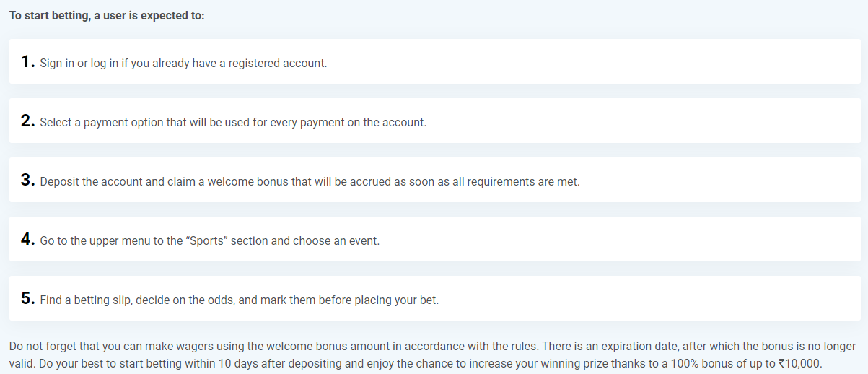Click the "Do not forget" paragraph start
Screen dimensions: 868x374
click(x=43, y=347)
